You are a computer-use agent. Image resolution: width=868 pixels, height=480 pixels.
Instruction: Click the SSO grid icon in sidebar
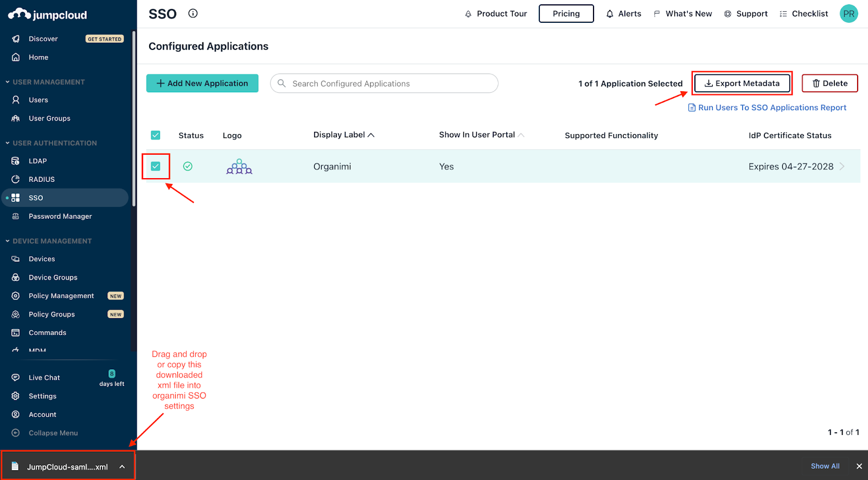point(16,198)
